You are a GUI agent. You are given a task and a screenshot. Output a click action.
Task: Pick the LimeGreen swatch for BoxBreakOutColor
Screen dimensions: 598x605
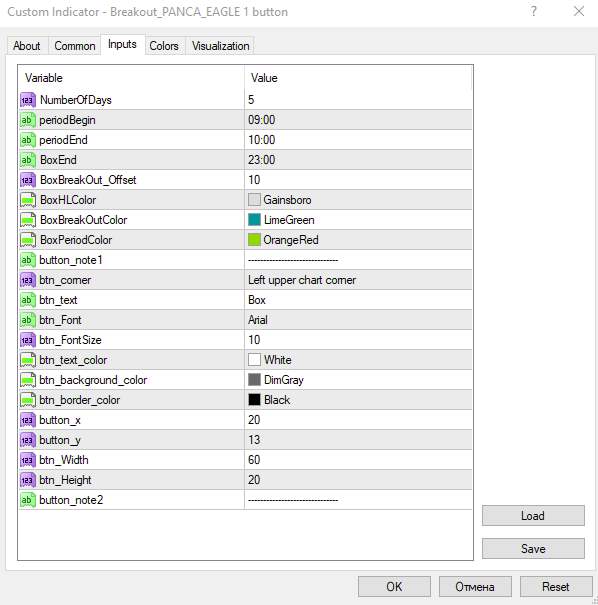click(254, 220)
